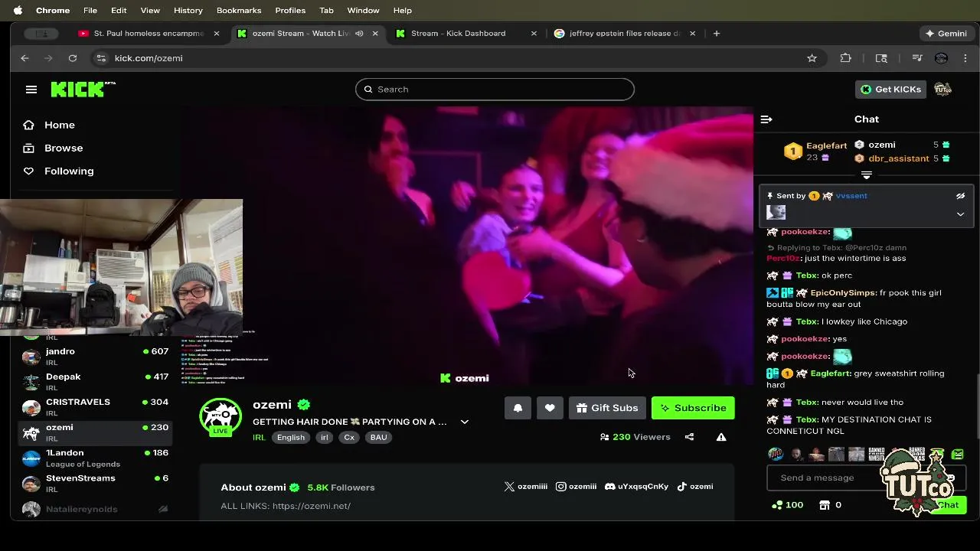980x551 pixels.
Task: Reload the page
Action: pos(73,58)
